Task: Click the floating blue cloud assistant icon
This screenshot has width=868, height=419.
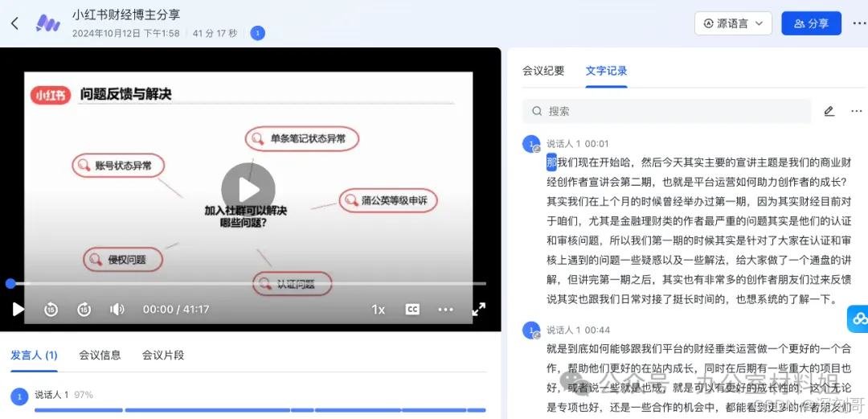Action: [x=858, y=318]
